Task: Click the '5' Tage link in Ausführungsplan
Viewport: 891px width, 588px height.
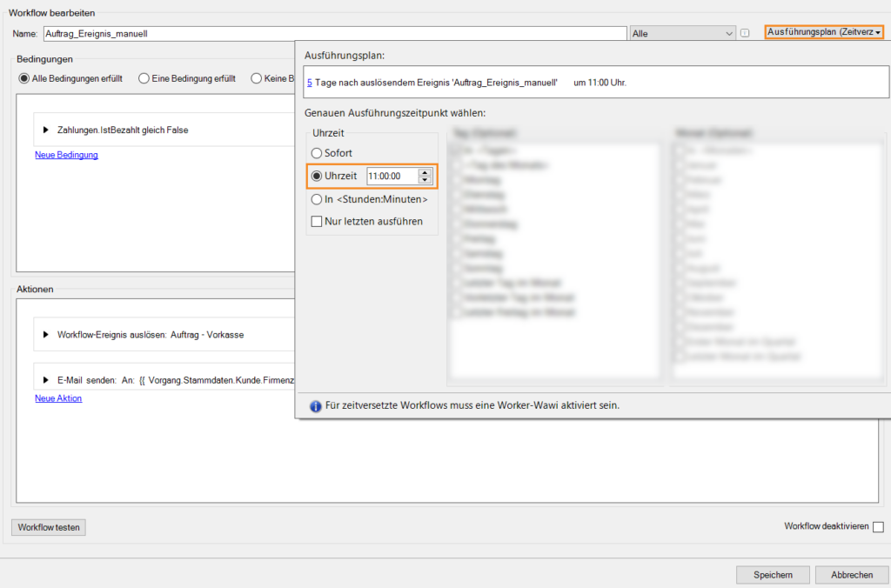Action: [x=308, y=84]
